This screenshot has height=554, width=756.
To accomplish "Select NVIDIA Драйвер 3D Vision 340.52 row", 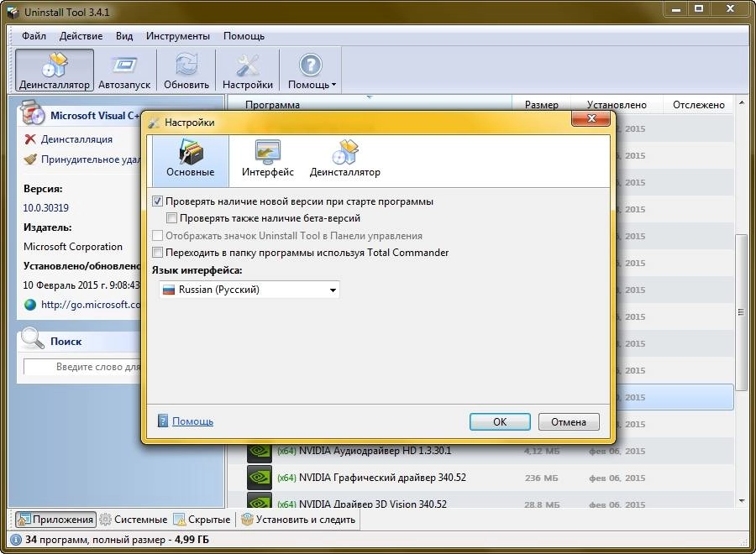I will click(480, 501).
